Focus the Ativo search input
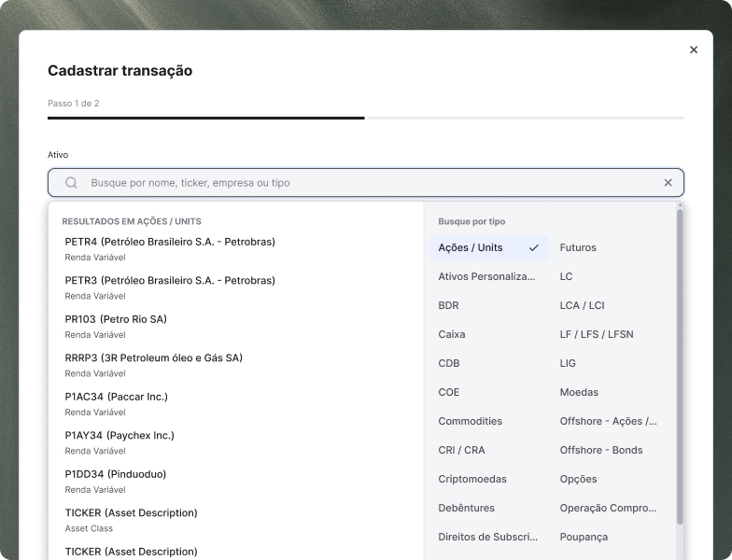The height and width of the screenshot is (560, 732). pyautogui.click(x=366, y=183)
